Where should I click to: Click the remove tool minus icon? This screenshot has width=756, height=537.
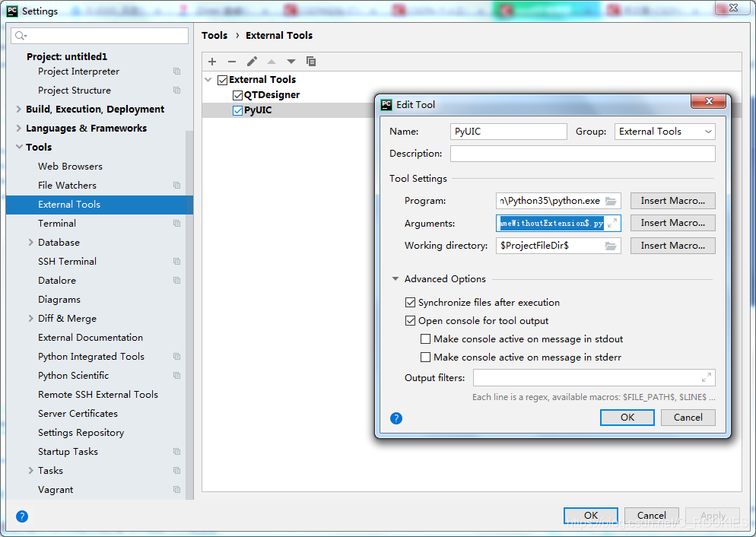click(x=232, y=62)
